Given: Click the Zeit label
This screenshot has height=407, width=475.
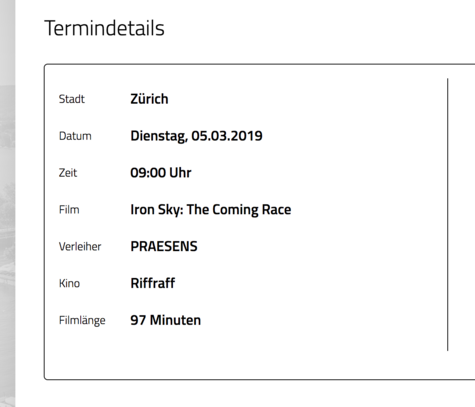Looking at the screenshot, I should pyautogui.click(x=68, y=173).
